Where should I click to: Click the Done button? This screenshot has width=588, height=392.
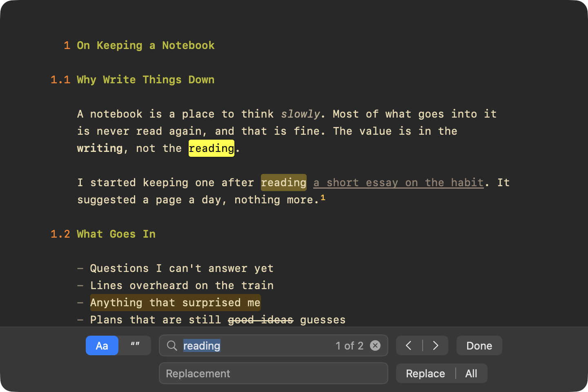point(479,345)
